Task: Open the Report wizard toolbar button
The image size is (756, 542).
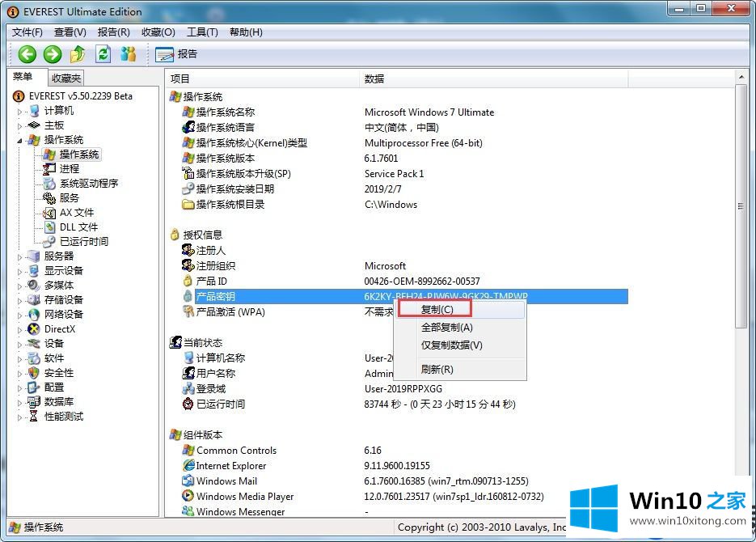Action: 176,54
